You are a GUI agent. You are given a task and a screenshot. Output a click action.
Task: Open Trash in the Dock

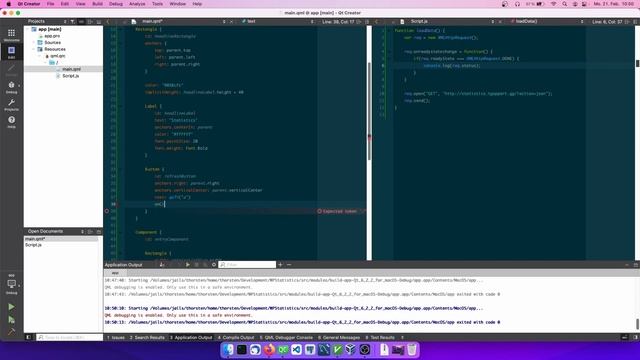[x=412, y=349]
